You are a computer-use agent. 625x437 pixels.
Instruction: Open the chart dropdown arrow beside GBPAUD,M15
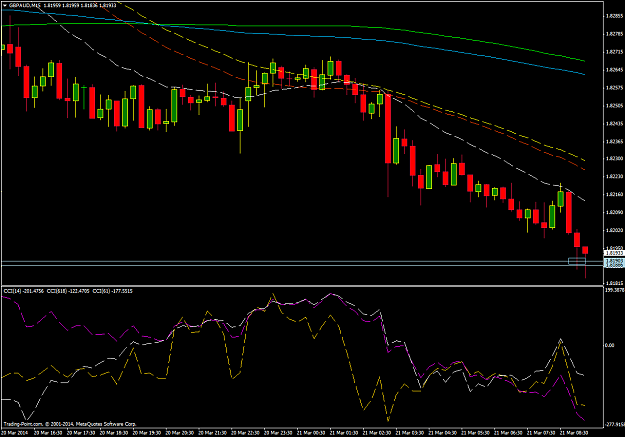click(4, 5)
